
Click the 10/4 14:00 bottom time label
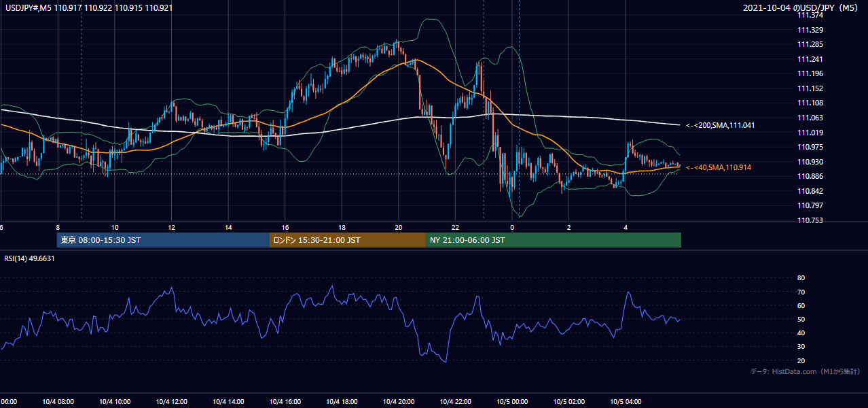click(228, 401)
